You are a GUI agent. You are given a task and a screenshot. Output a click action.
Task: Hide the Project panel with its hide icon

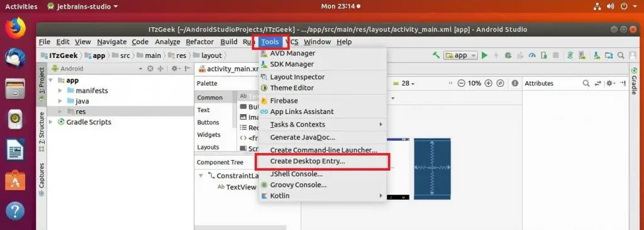coord(187,69)
